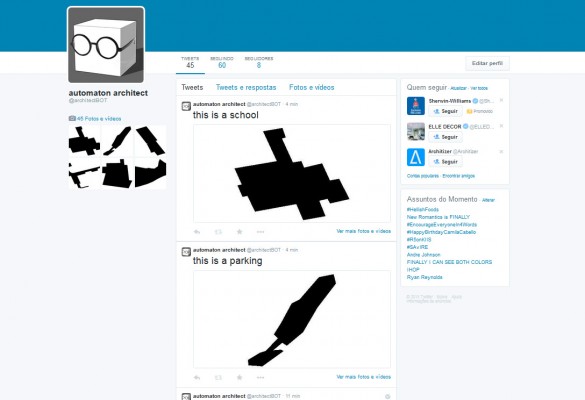The width and height of the screenshot is (585, 400).
Task: Favorite the "this is a parking" tweet
Action: pyautogui.click(x=240, y=378)
